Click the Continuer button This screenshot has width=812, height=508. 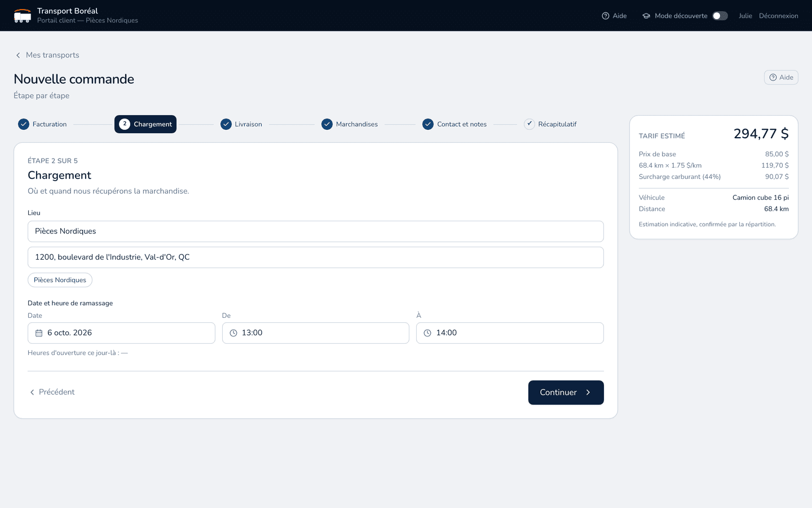point(566,392)
